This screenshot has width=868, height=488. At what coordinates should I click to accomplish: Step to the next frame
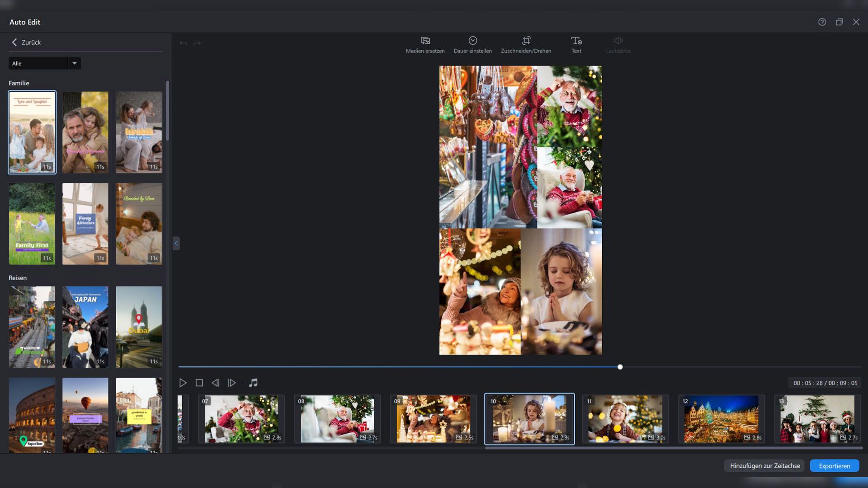232,383
